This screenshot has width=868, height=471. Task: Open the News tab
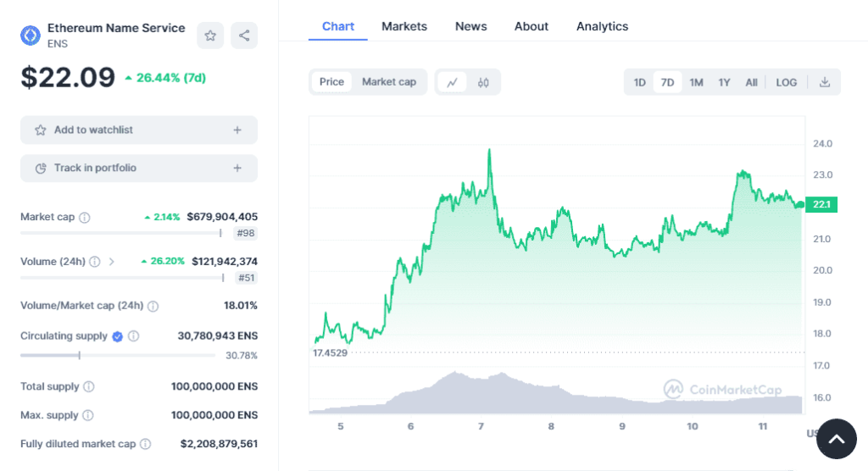pos(471,26)
